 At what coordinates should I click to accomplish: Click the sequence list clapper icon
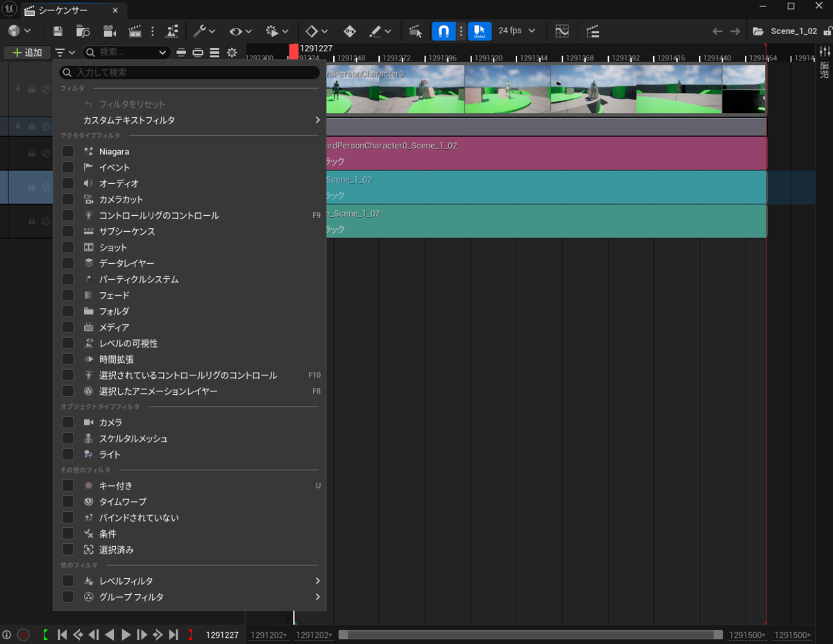pos(592,31)
